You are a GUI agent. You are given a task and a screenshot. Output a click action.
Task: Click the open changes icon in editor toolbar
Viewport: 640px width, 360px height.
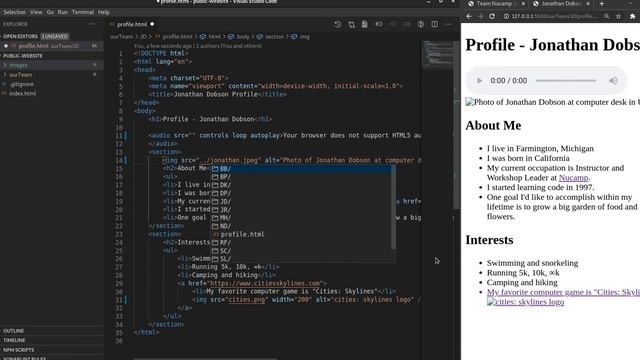(351, 24)
